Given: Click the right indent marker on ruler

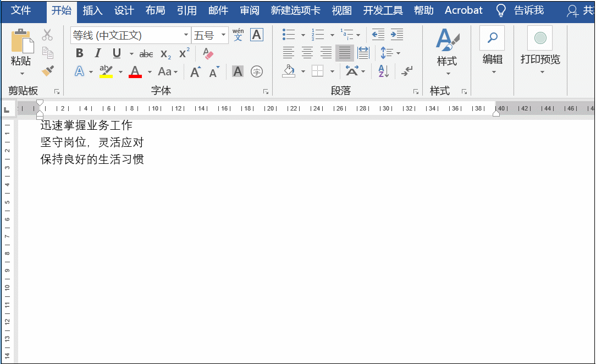Looking at the screenshot, I should pos(496,113).
